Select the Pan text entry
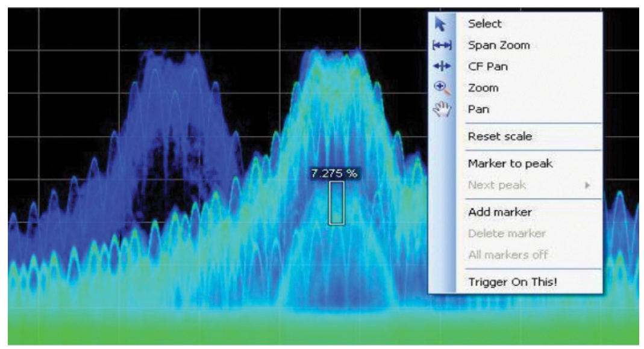 (x=478, y=110)
